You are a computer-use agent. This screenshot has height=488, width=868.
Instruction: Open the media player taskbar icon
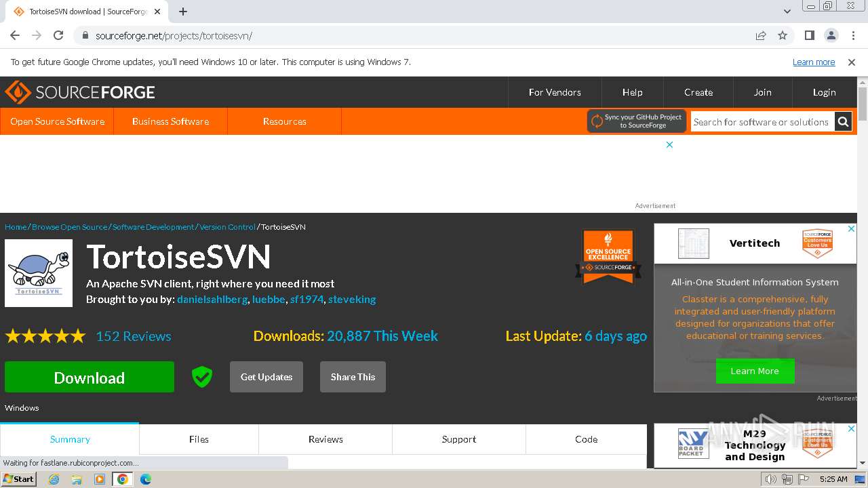[100, 479]
